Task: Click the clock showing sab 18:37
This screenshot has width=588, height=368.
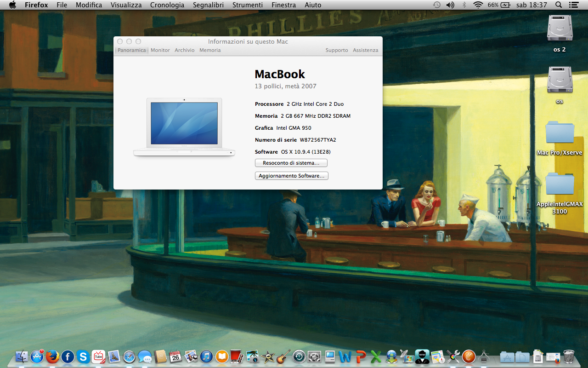Action: pos(531,5)
